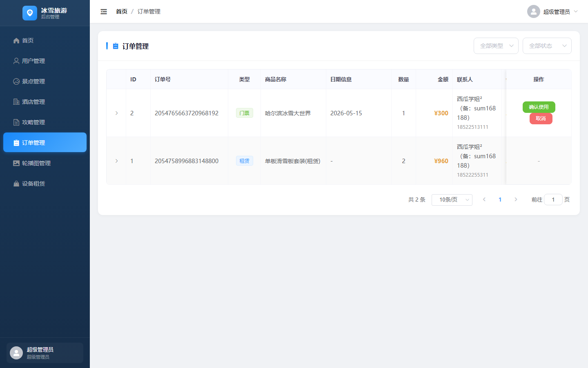Open 用户管理 in the sidebar
The width and height of the screenshot is (588, 368).
click(45, 61)
